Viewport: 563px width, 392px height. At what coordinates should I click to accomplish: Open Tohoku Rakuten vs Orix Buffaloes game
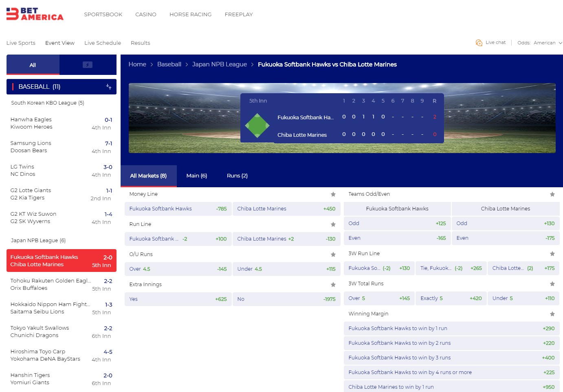click(x=62, y=285)
